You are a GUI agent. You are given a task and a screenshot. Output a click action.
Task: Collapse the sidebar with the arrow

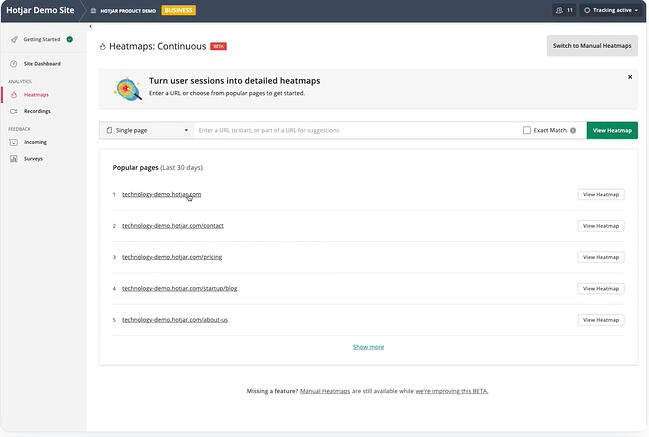coord(90,26)
